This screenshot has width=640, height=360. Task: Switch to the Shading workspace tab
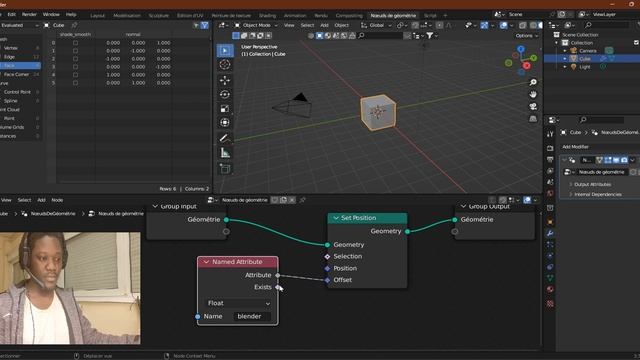coord(268,16)
